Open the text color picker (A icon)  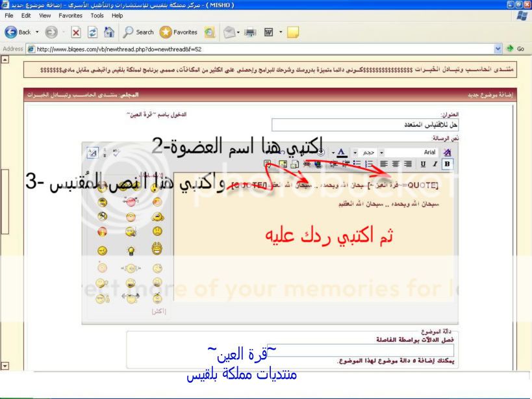pyautogui.click(x=342, y=152)
